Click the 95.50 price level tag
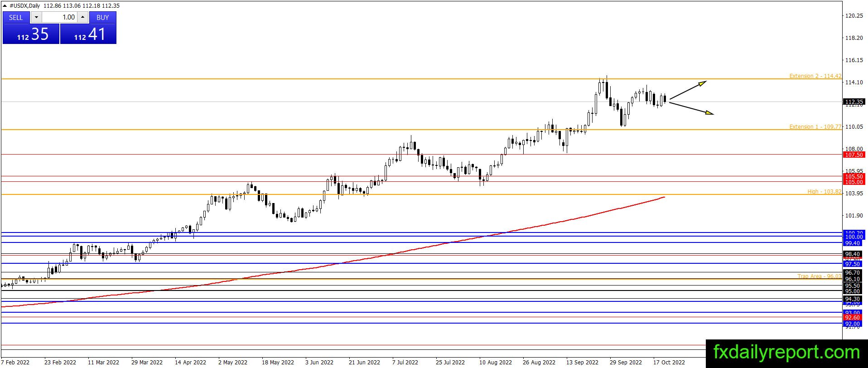 tap(854, 286)
